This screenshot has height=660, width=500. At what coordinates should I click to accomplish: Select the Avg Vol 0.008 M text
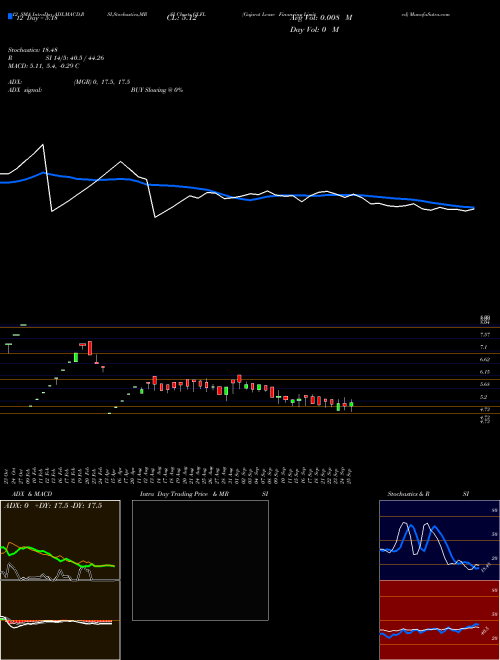pyautogui.click(x=321, y=17)
